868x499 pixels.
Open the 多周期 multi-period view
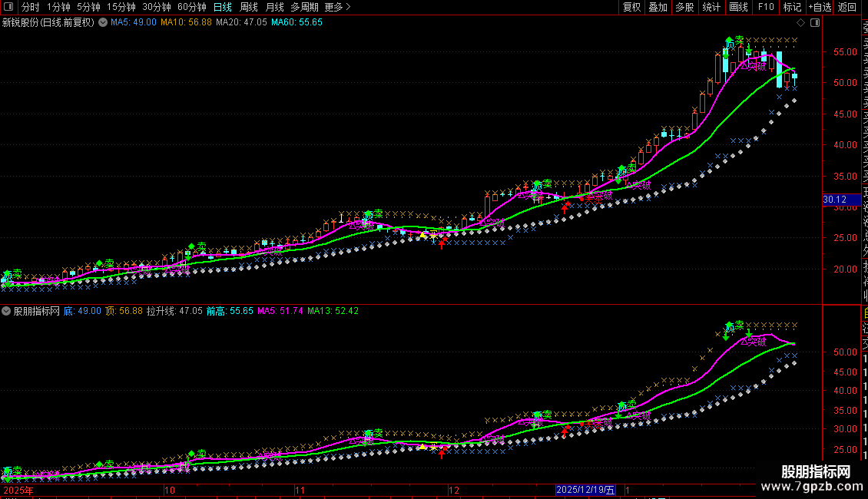tap(304, 7)
